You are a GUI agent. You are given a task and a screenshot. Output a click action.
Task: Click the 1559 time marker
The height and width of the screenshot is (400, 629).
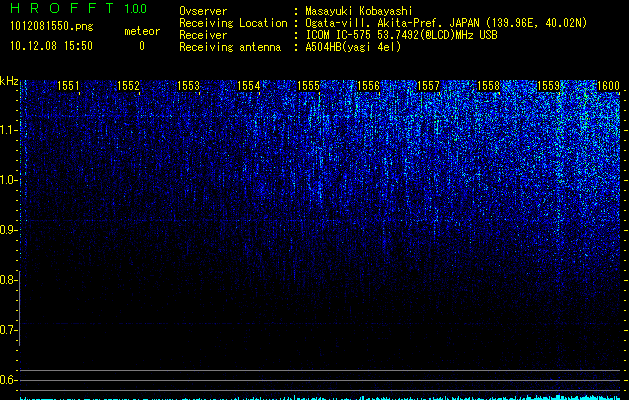pyautogui.click(x=548, y=85)
